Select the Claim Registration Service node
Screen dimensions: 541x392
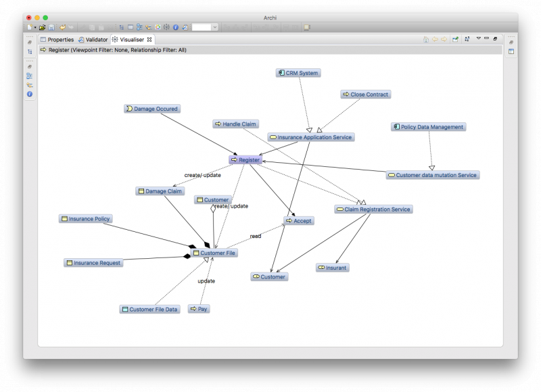coord(374,210)
